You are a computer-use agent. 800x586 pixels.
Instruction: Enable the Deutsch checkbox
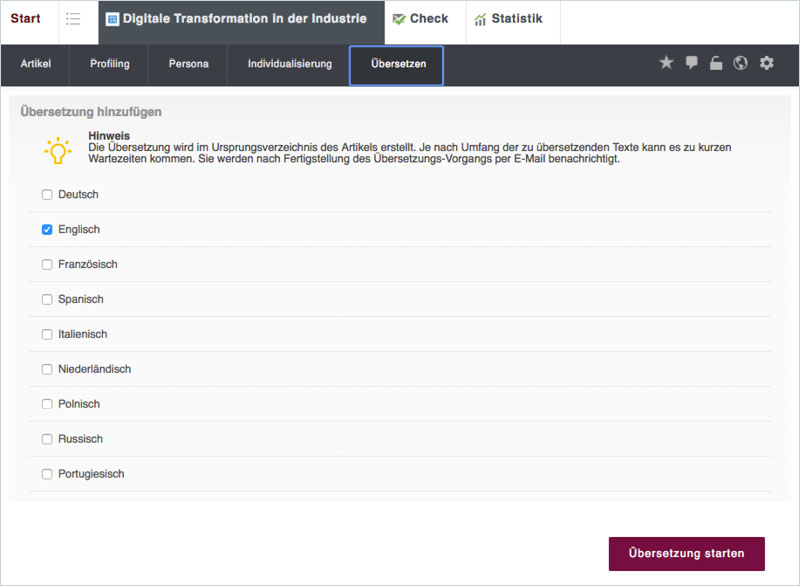[47, 195]
